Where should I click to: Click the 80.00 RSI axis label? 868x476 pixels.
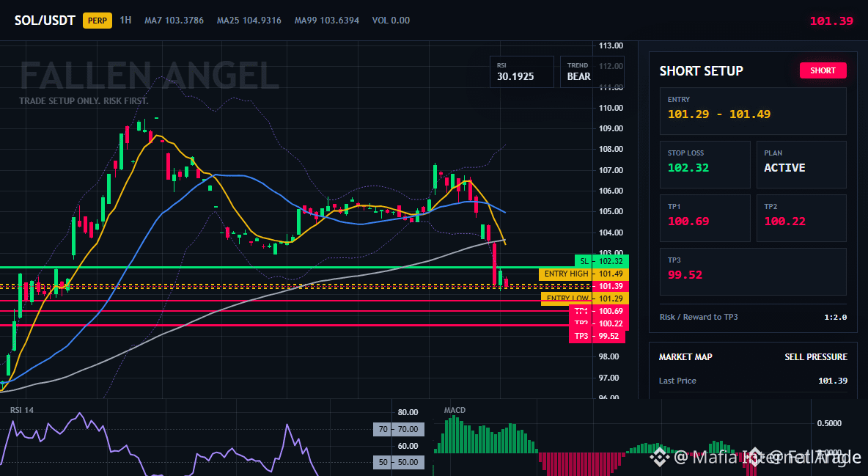pos(408,412)
